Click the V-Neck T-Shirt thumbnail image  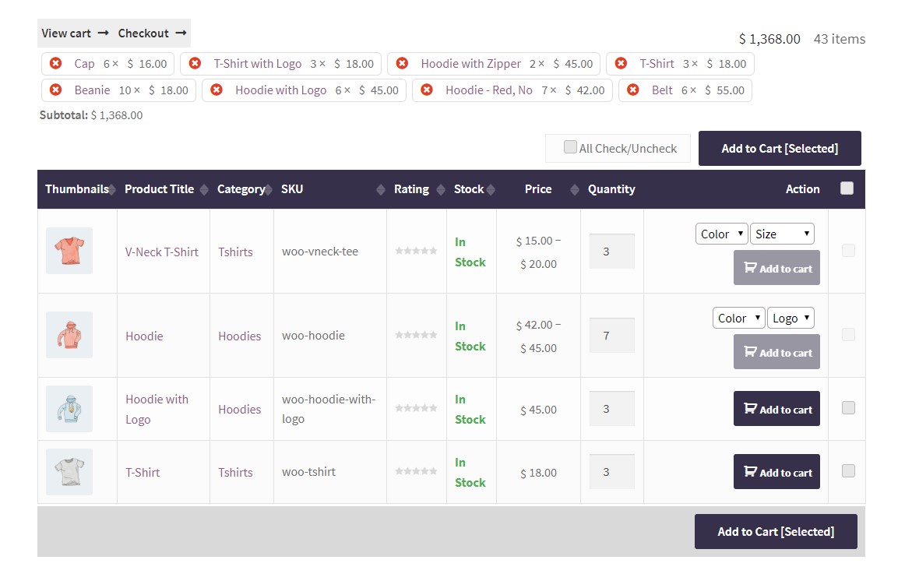69,251
